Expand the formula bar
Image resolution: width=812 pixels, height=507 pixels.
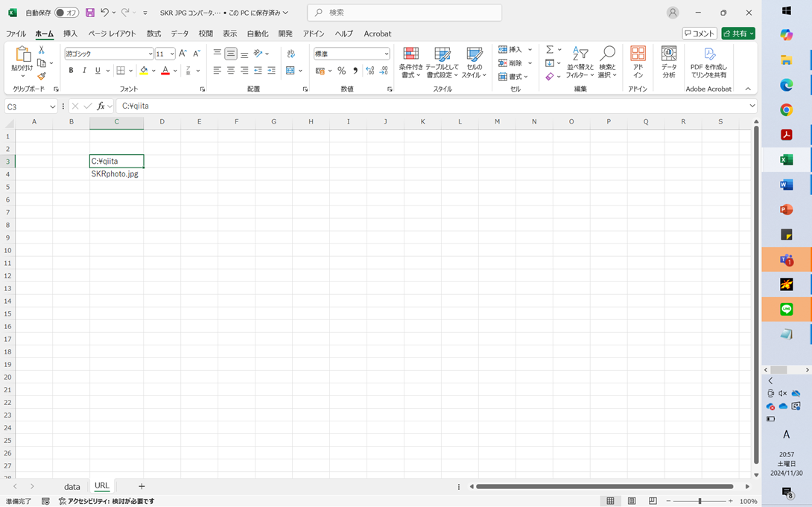click(752, 106)
